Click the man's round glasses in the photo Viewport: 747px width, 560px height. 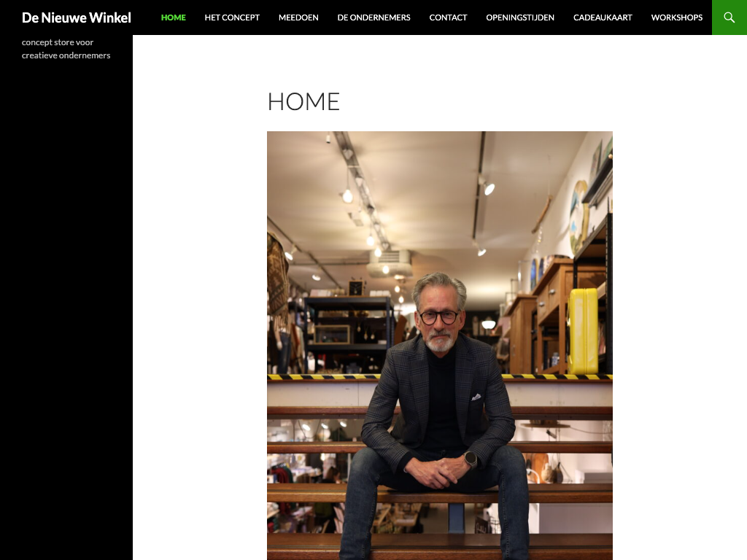tap(439, 316)
